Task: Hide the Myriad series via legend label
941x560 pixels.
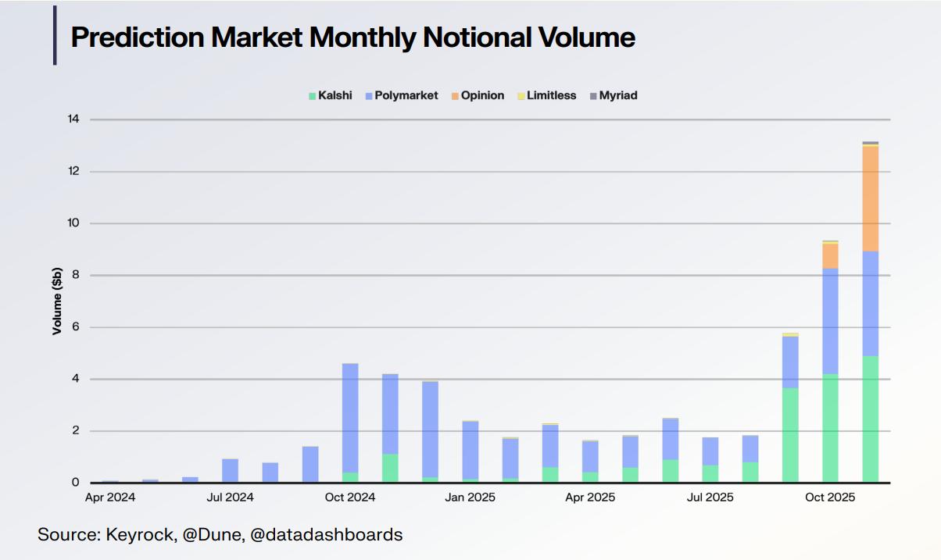Action: tap(617, 95)
